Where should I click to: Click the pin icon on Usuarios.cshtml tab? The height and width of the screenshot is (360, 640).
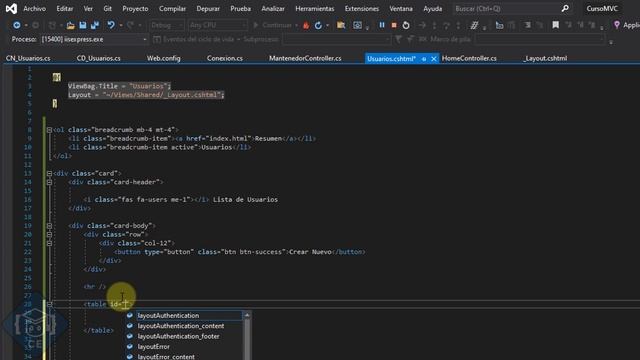424,59
